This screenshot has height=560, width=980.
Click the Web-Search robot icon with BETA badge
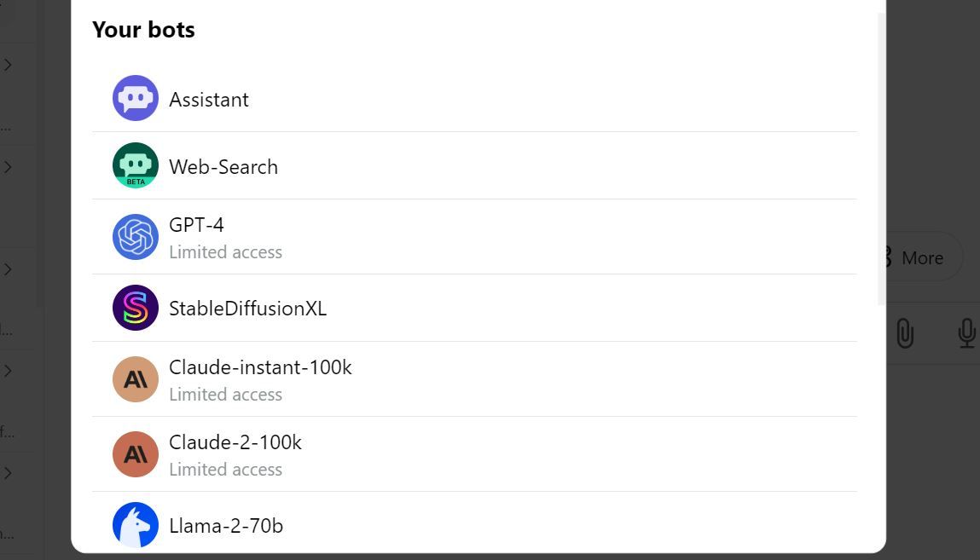point(135,165)
